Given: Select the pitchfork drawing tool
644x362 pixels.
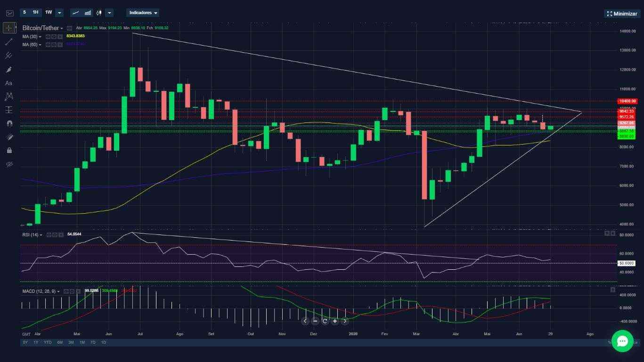Looking at the screenshot, I should click(8, 56).
